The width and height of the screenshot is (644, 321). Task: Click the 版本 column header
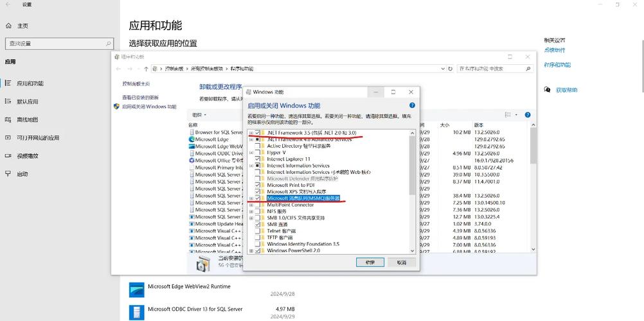pyautogui.click(x=479, y=125)
